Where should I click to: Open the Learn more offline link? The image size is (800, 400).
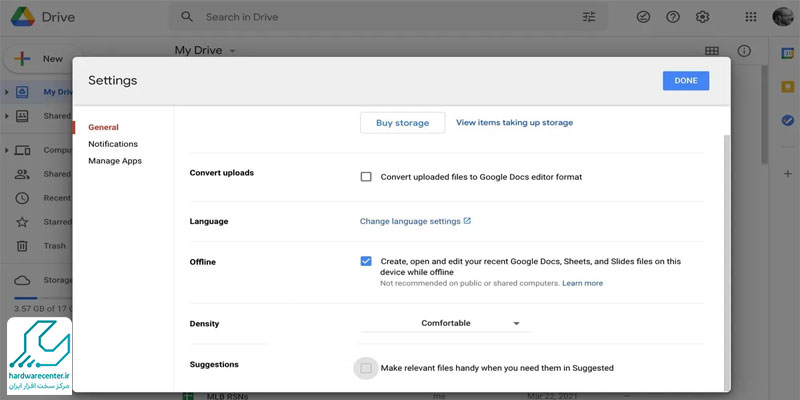tap(583, 283)
